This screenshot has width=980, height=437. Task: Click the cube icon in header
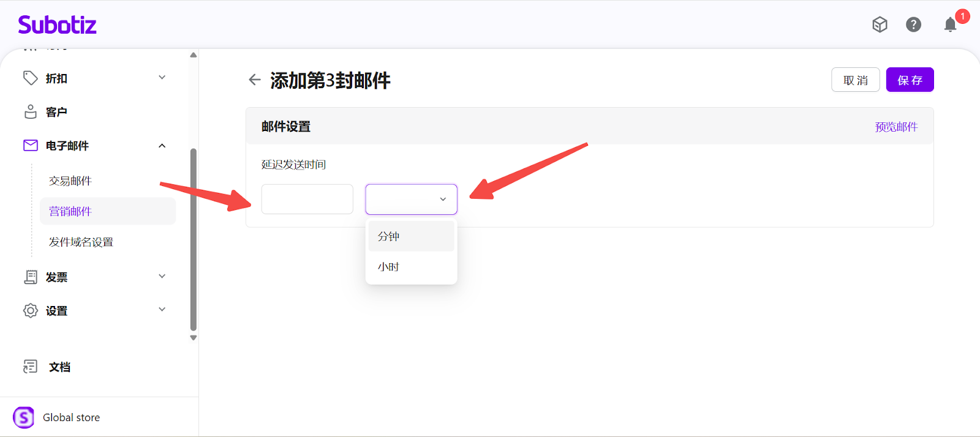pyautogui.click(x=880, y=24)
